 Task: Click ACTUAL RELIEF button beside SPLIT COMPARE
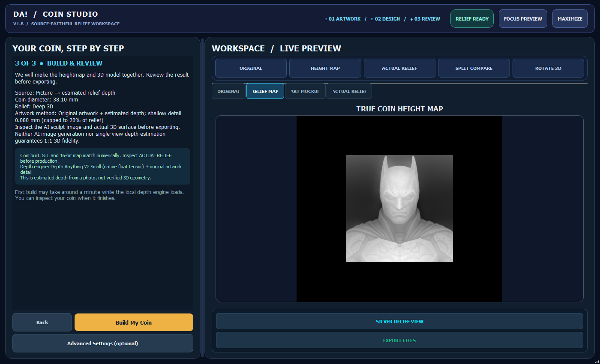pyautogui.click(x=399, y=68)
